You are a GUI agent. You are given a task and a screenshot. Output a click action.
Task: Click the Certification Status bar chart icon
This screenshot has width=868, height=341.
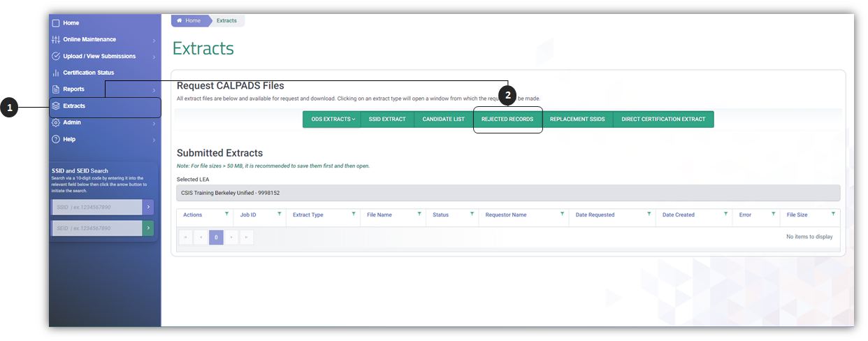(x=56, y=73)
